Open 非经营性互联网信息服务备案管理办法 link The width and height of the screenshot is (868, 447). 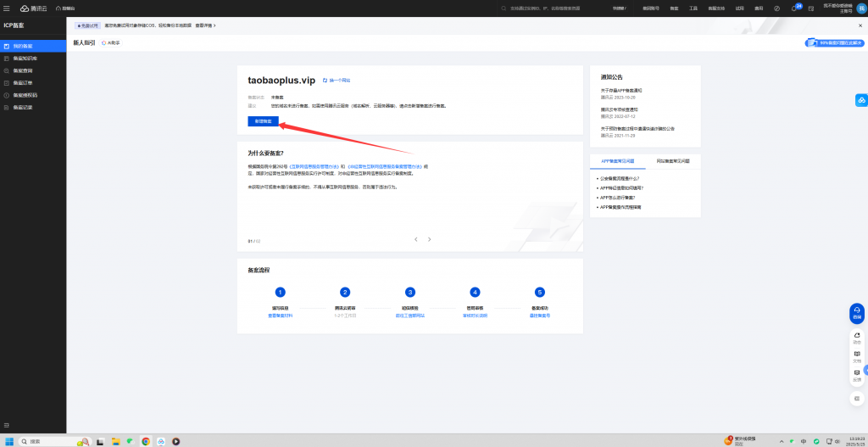[x=386, y=166]
